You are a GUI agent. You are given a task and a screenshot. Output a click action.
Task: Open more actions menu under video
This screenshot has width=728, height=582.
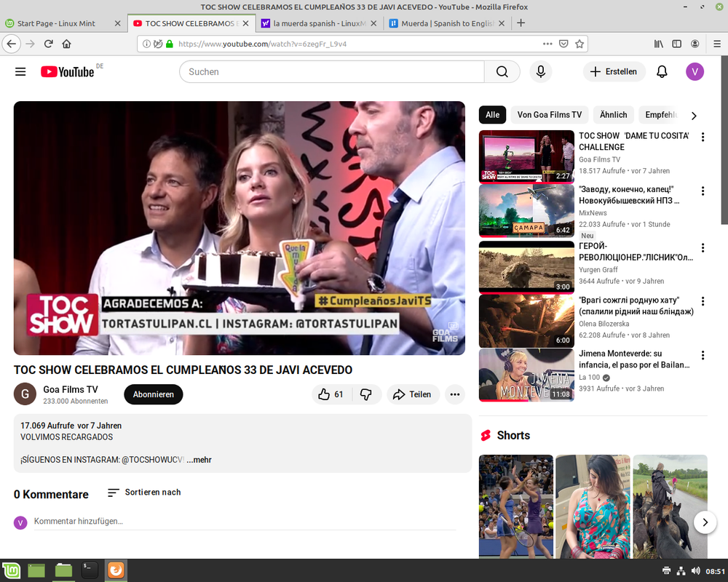[454, 394]
